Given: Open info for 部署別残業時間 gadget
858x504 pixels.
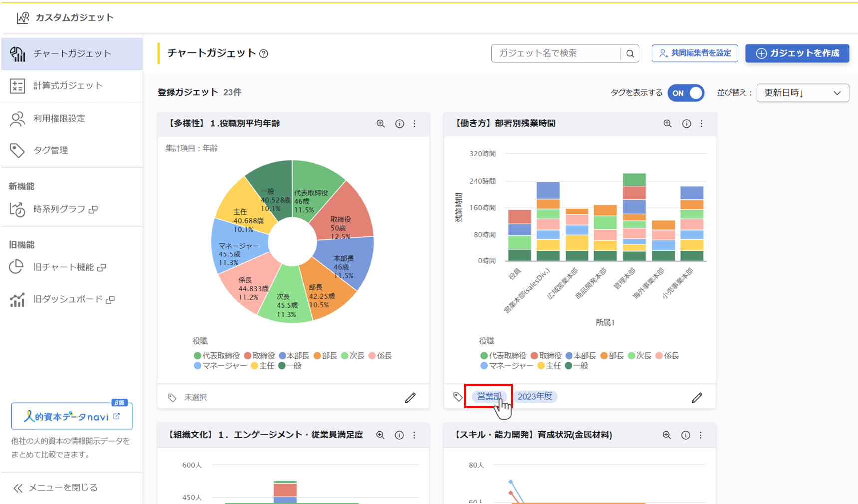Looking at the screenshot, I should click(x=687, y=124).
